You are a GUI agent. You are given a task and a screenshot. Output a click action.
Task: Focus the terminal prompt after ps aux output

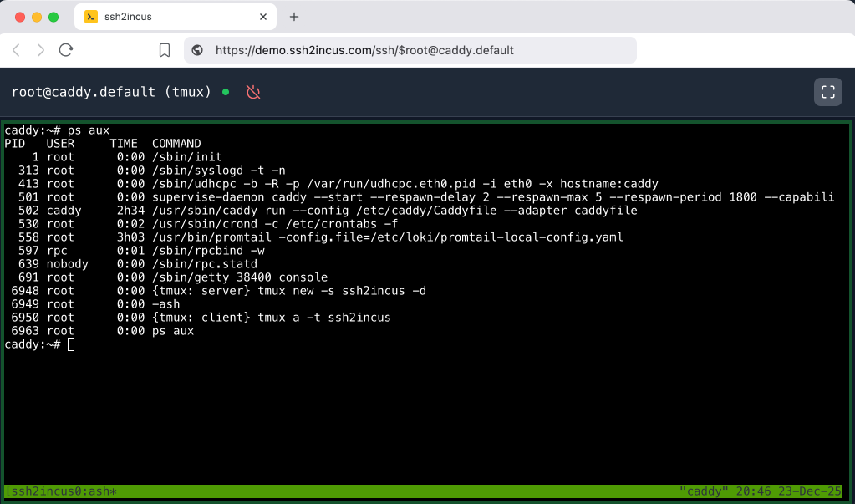click(x=70, y=344)
